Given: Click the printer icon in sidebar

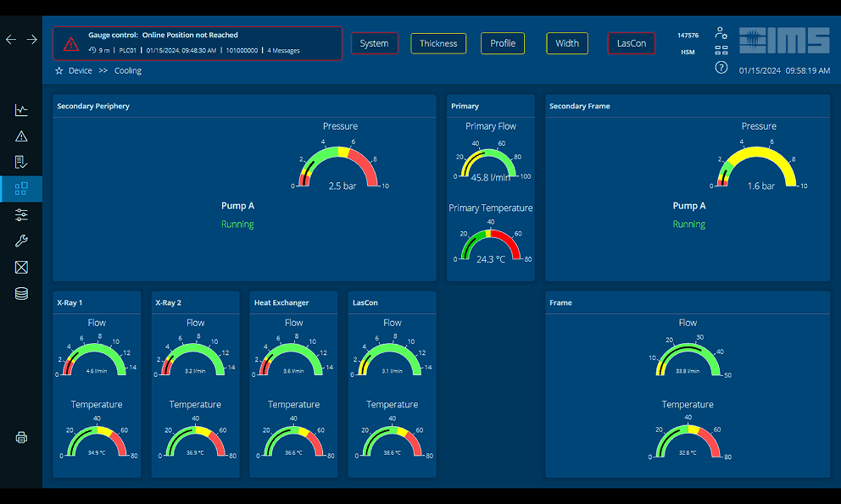Looking at the screenshot, I should click(x=21, y=438).
